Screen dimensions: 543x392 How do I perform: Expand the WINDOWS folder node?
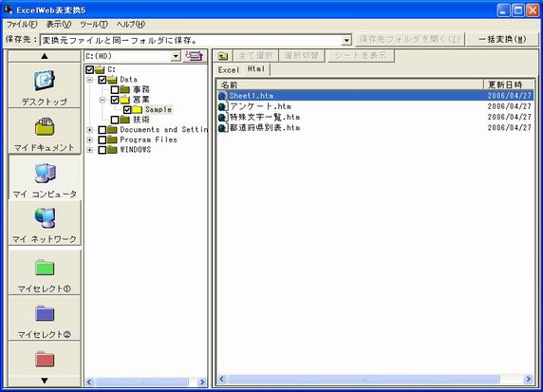89,150
